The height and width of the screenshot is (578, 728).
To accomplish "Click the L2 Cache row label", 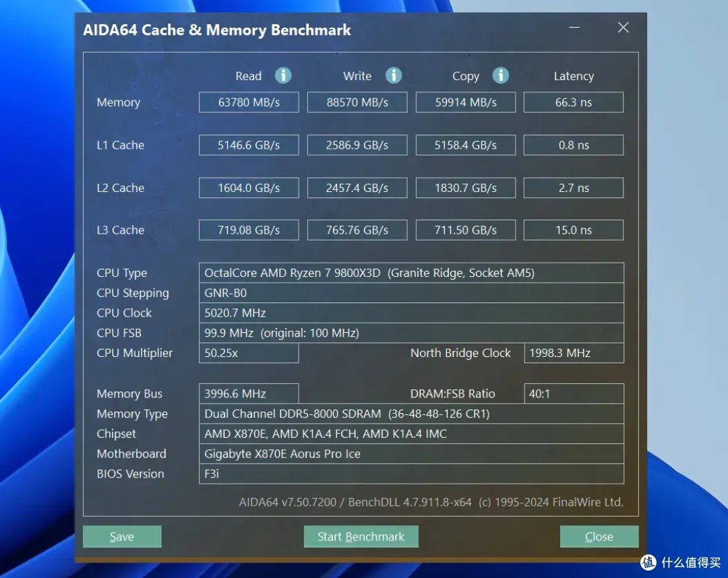I will click(x=120, y=188).
